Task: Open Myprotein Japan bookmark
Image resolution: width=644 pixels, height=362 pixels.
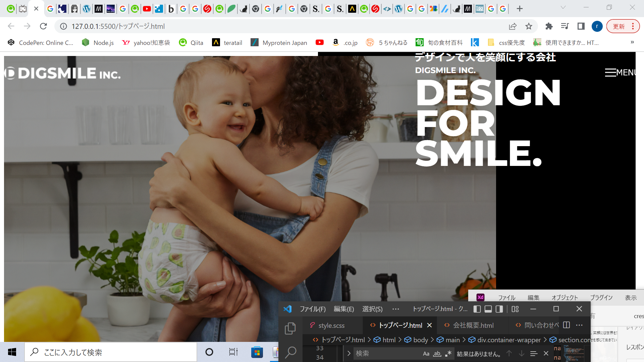Action: click(279, 43)
